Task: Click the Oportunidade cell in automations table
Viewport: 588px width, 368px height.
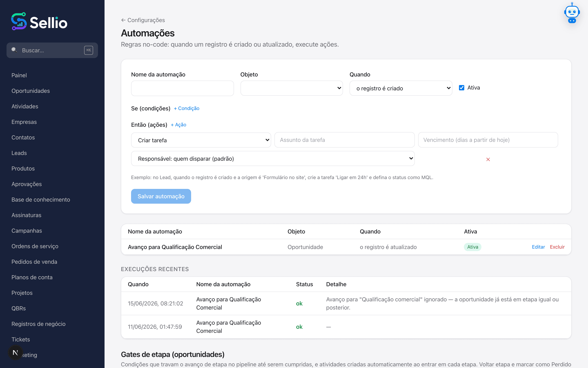Action: pos(305,247)
